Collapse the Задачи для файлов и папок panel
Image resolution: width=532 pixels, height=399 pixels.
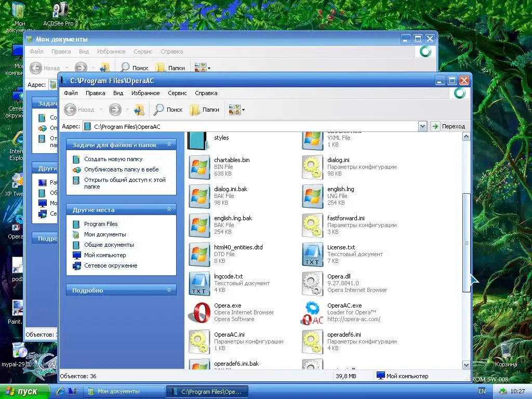(x=169, y=144)
